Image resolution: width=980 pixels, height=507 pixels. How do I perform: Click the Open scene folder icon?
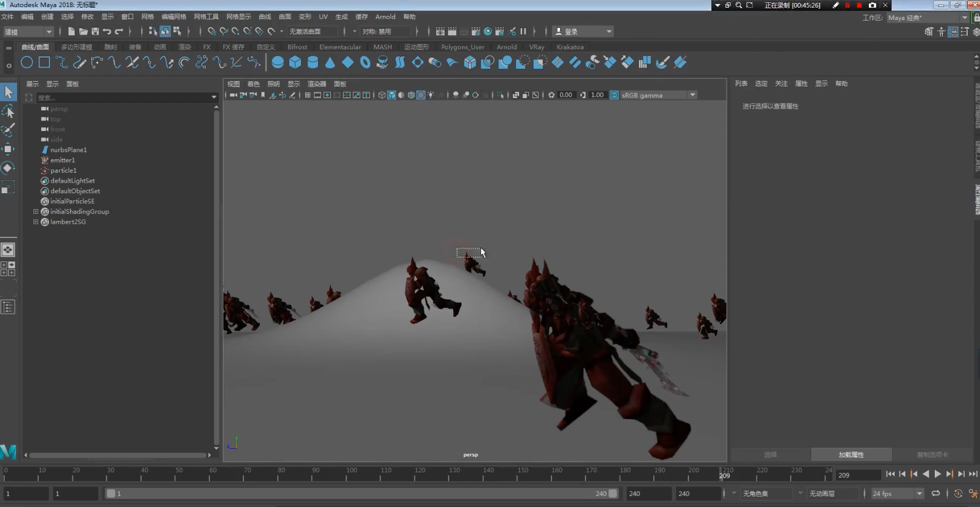pyautogui.click(x=83, y=31)
